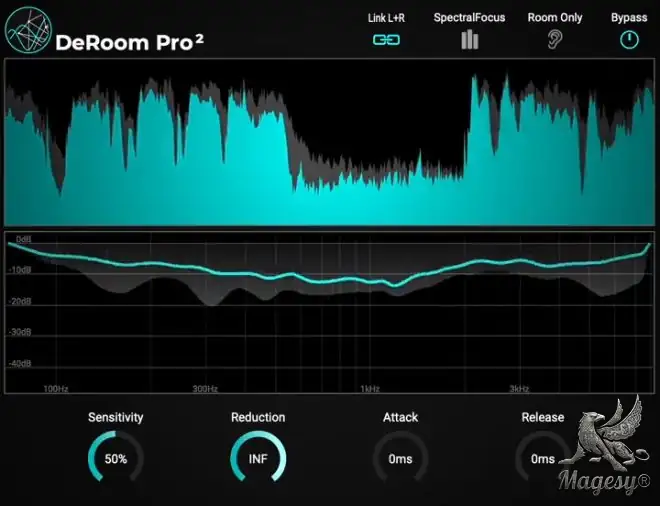Toggle the Link L+R chain icon

coord(386,40)
